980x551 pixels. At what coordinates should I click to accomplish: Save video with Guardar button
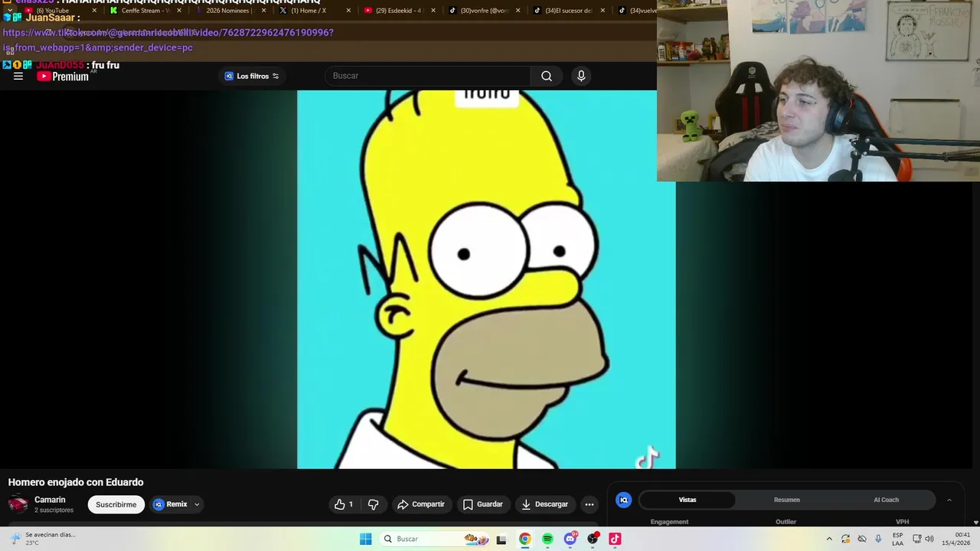(483, 504)
